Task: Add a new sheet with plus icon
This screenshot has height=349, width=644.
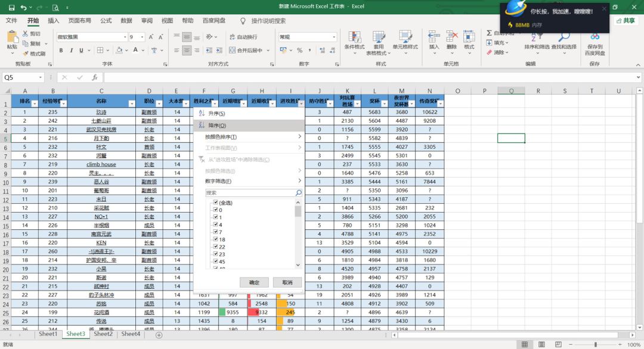Action: (x=159, y=335)
